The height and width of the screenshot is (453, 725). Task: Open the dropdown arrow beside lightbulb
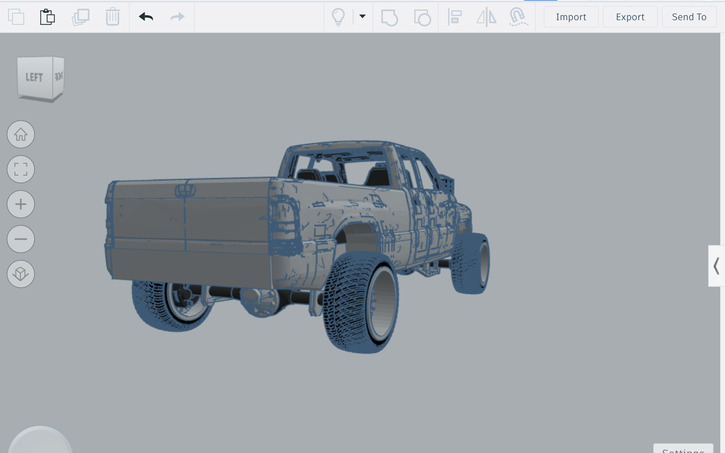coord(362,16)
